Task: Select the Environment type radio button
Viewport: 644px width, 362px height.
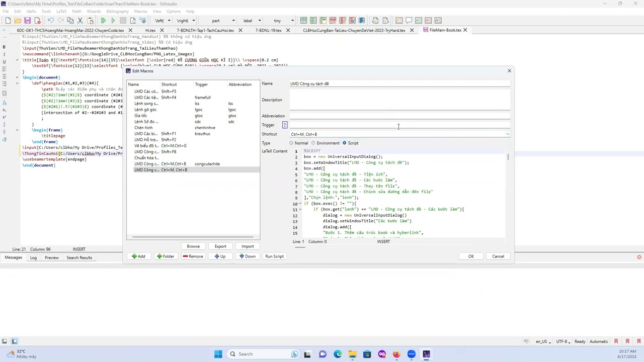Action: [x=313, y=143]
